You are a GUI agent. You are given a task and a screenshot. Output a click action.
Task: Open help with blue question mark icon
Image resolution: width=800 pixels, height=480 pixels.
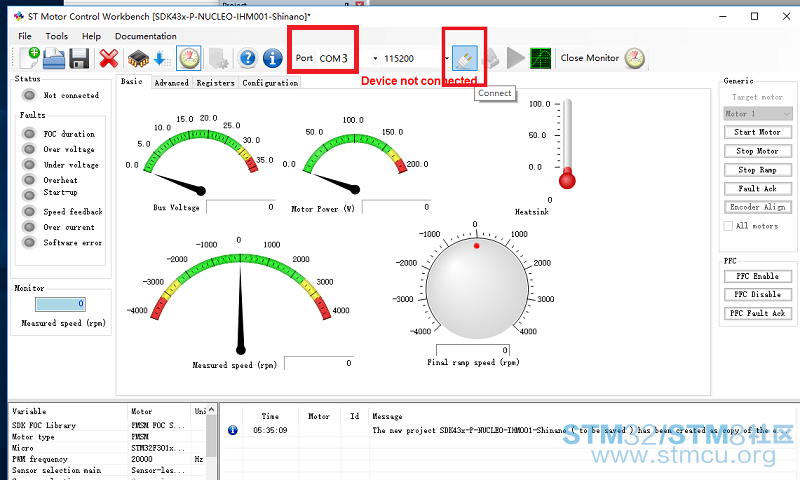[247, 58]
